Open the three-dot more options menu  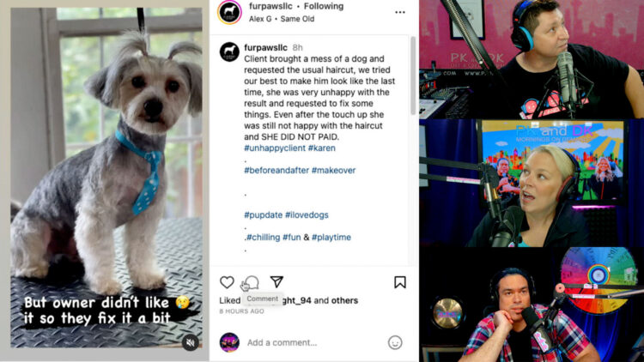(400, 12)
